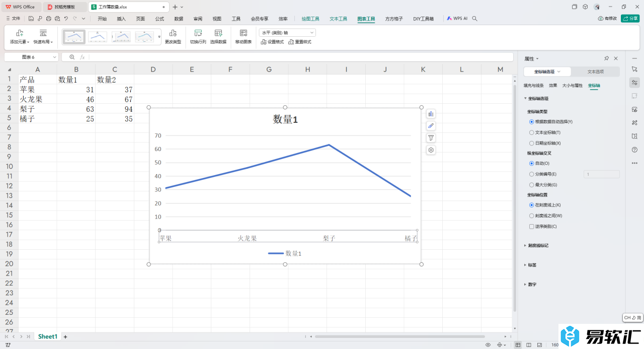This screenshot has height=349, width=644.
Task: Click the chart filter funnel button
Action: click(431, 138)
